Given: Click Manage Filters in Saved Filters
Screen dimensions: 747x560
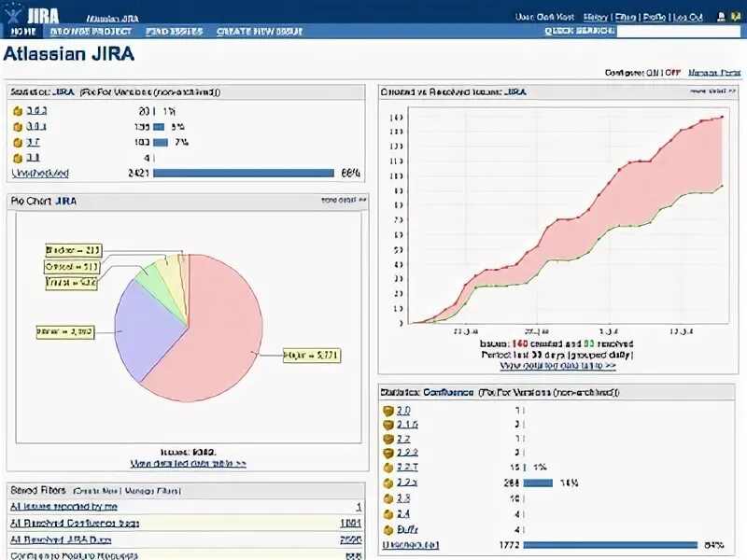Looking at the screenshot, I should (152, 491).
